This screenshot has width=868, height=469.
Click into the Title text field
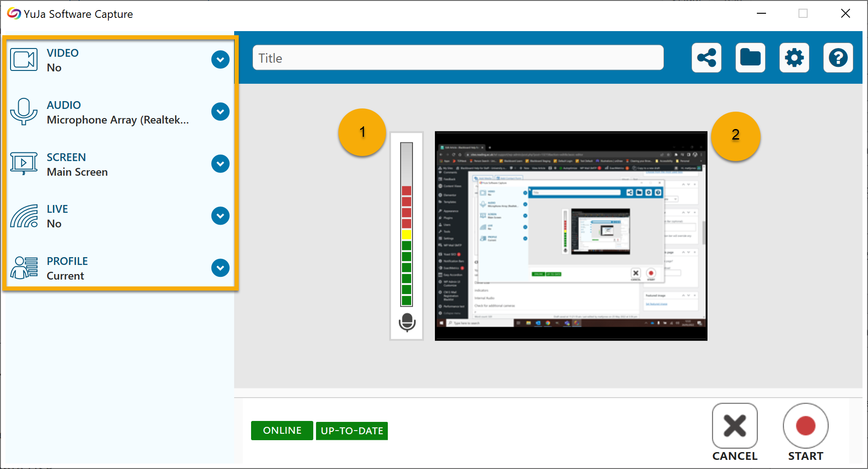(x=457, y=58)
